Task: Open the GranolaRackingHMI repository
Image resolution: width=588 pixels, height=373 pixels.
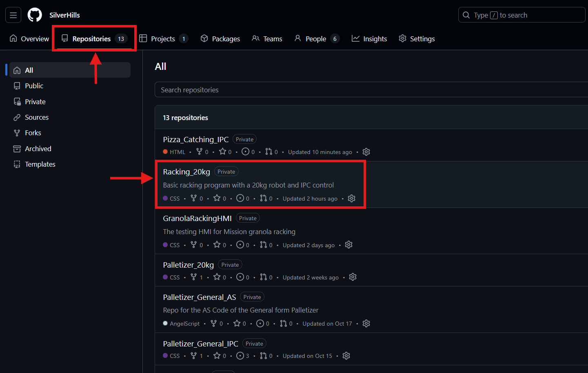Action: pyautogui.click(x=197, y=218)
